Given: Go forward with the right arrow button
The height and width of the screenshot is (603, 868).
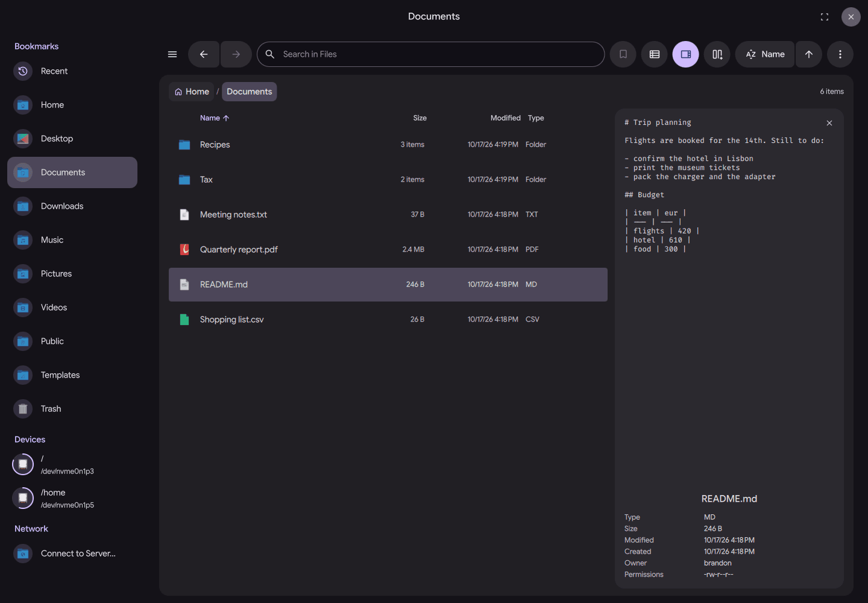Looking at the screenshot, I should click(x=236, y=54).
